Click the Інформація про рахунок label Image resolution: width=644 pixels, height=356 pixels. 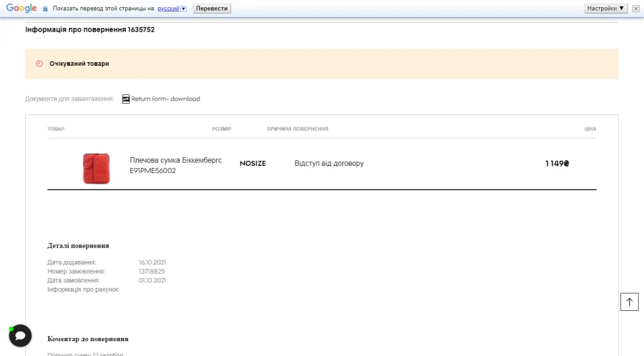(x=83, y=290)
